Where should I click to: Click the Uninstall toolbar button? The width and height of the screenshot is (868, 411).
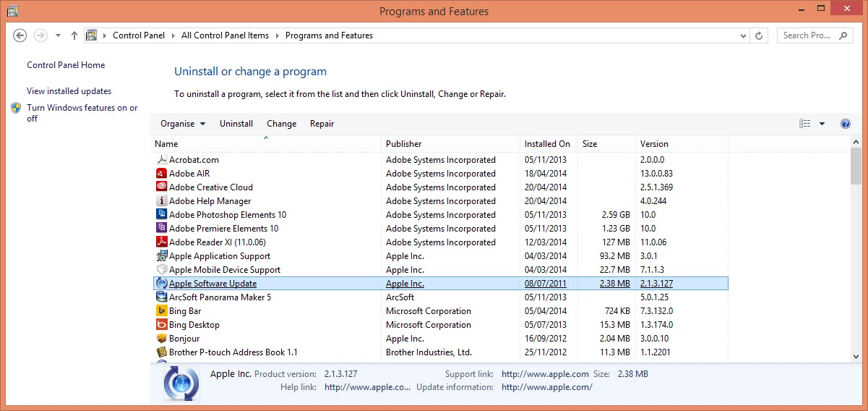point(236,124)
